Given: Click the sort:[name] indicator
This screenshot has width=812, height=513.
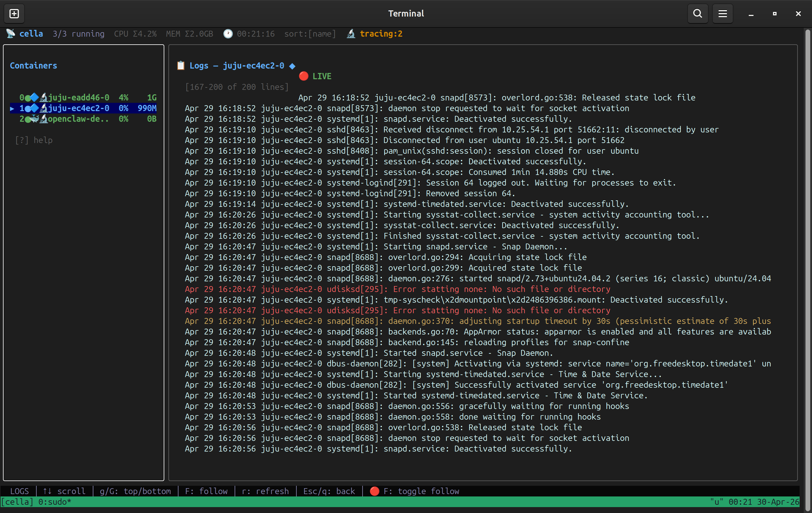Looking at the screenshot, I should [x=310, y=34].
